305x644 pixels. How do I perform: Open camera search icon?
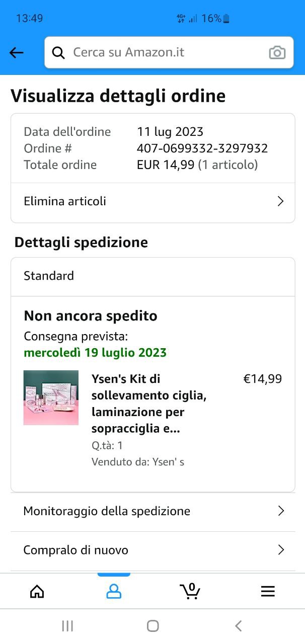click(277, 52)
